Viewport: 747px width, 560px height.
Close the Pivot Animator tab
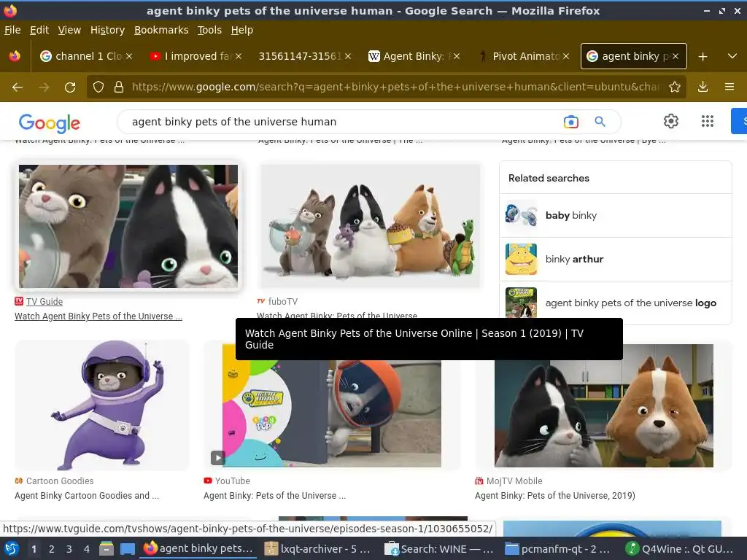[x=565, y=56]
